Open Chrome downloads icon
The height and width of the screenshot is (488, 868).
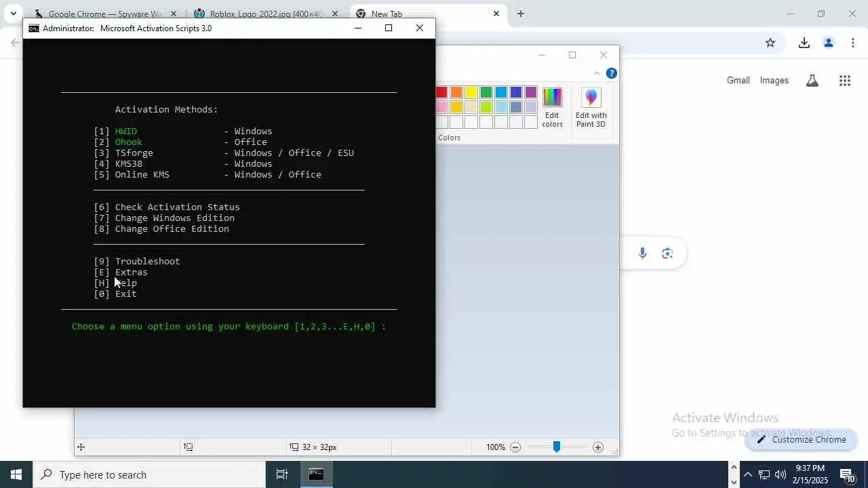[804, 43]
